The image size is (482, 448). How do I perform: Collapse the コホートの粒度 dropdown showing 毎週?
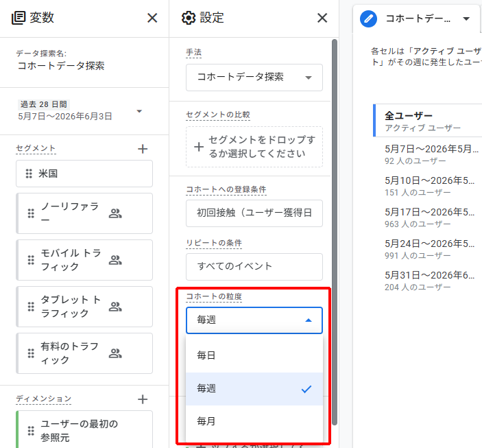pos(254,320)
